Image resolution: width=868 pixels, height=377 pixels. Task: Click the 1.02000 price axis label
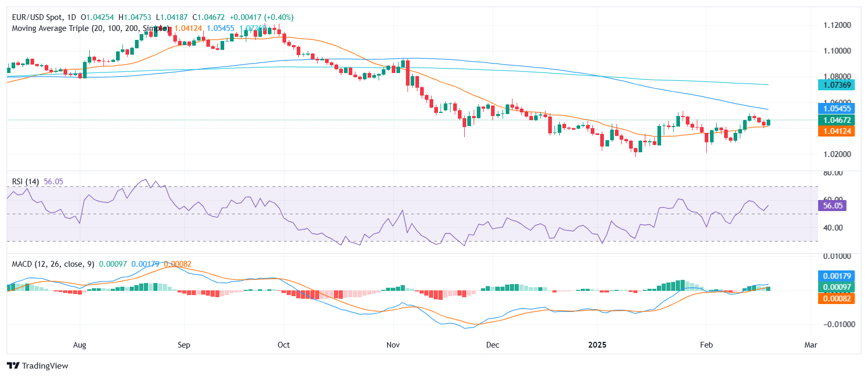point(837,154)
